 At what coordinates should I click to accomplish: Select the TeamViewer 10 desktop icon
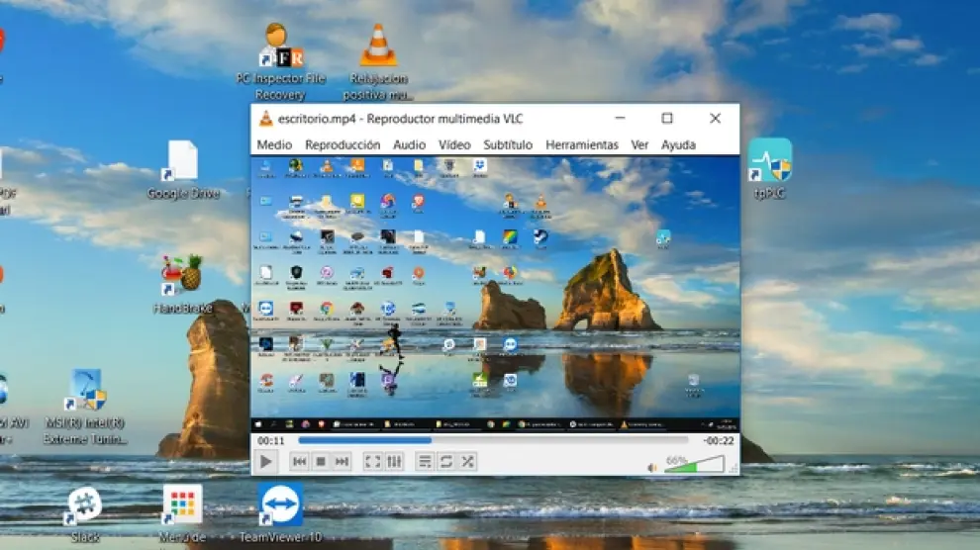point(280,505)
